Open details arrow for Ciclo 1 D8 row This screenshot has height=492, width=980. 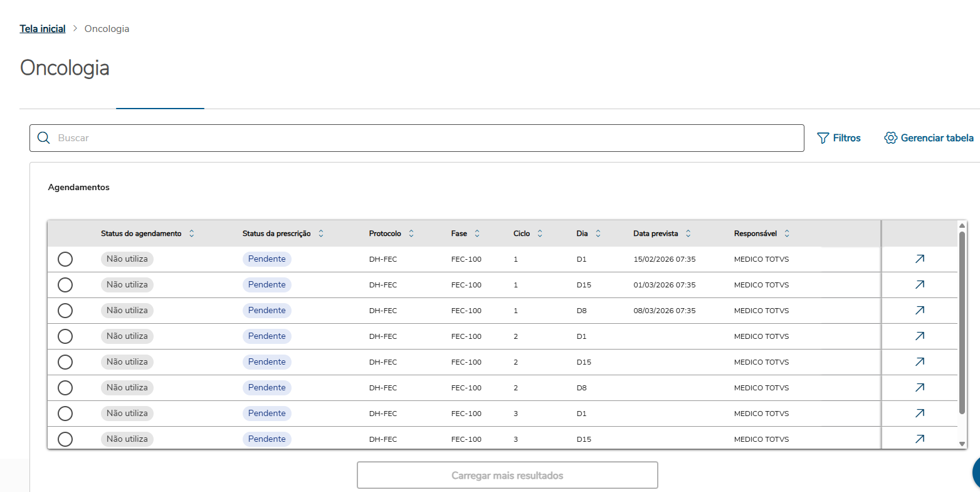(919, 311)
